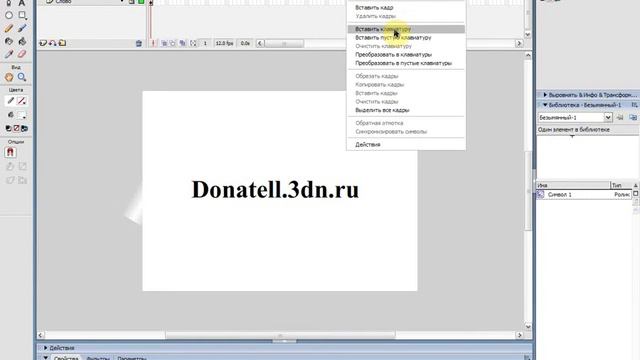Expand the Выровнять & Инфо & Трансформ panel
Image resolution: width=640 pixels, height=360 pixels.
point(545,95)
